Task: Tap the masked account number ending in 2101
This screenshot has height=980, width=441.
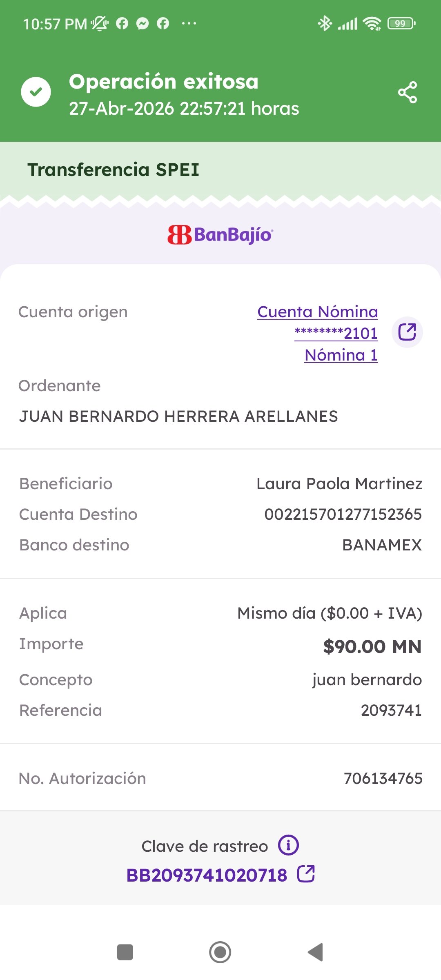Action: [336, 333]
